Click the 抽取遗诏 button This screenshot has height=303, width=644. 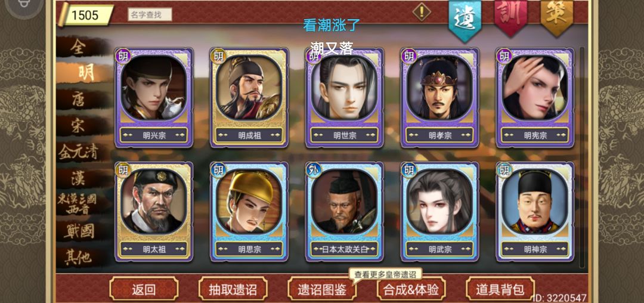(233, 289)
